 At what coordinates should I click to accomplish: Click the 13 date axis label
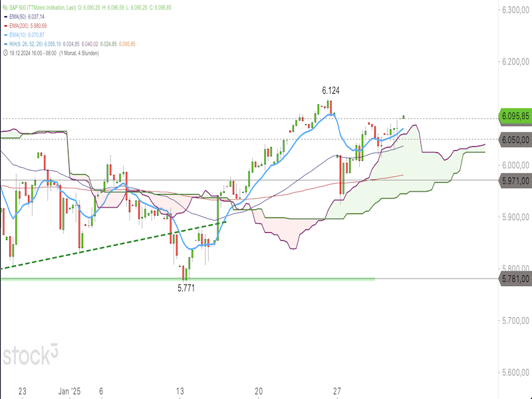(x=180, y=391)
